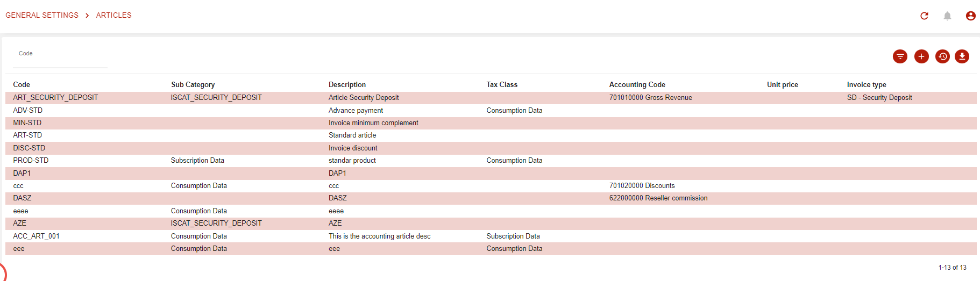Open the ART_SECURITY_DEPOSIT article row
This screenshot has width=980, height=281.
tap(55, 98)
